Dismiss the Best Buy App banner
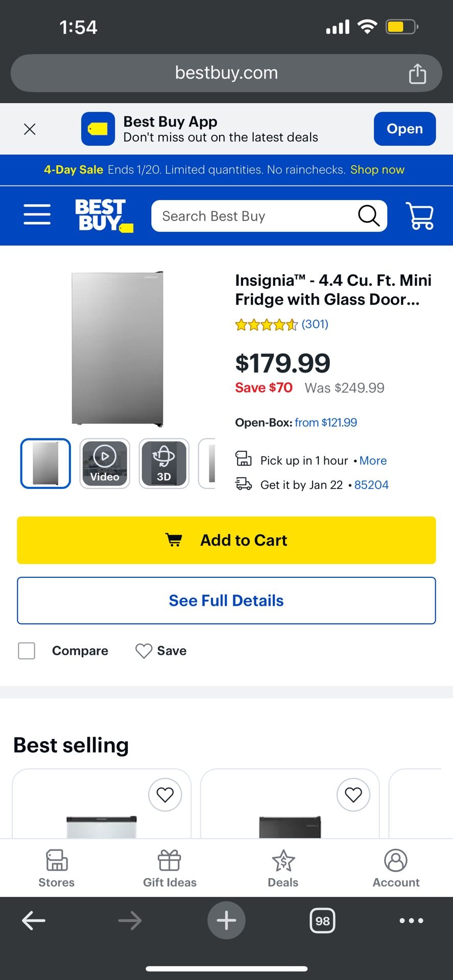Screen dimensions: 453x980 [30, 129]
